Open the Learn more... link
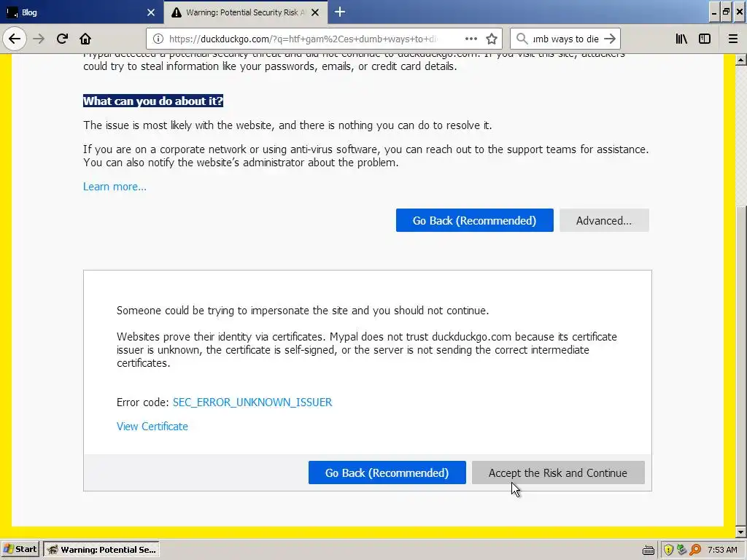This screenshot has width=747, height=560. (115, 187)
